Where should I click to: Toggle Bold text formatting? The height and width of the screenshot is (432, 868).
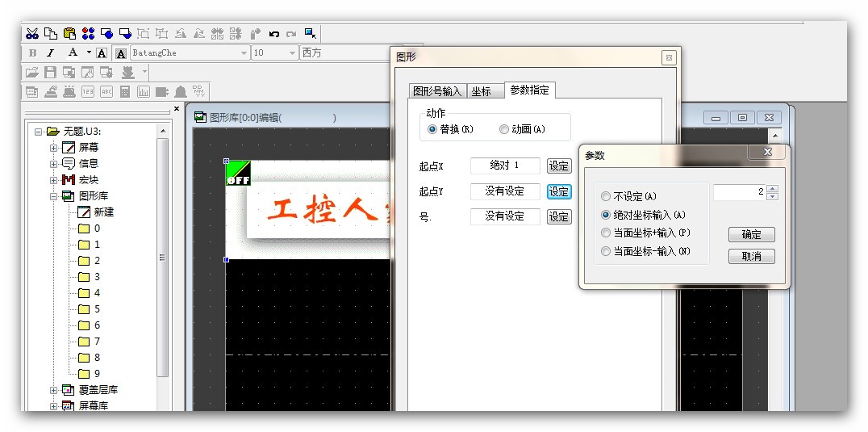tap(32, 52)
